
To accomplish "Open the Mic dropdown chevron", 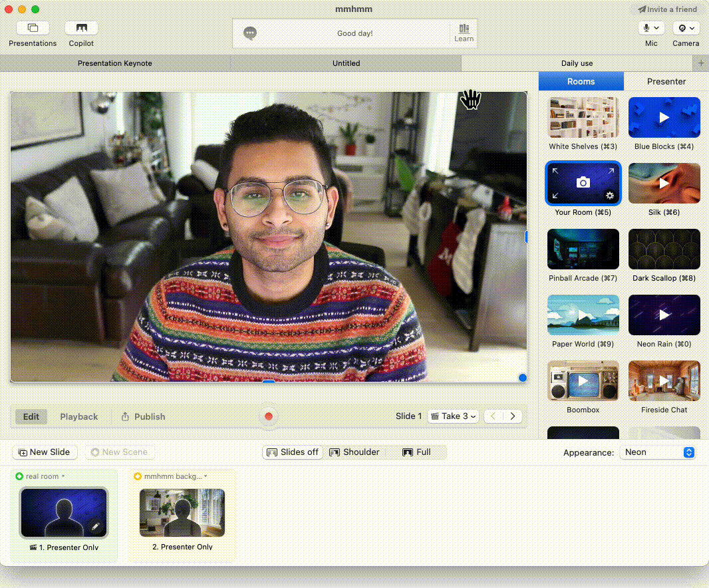I will coord(656,28).
